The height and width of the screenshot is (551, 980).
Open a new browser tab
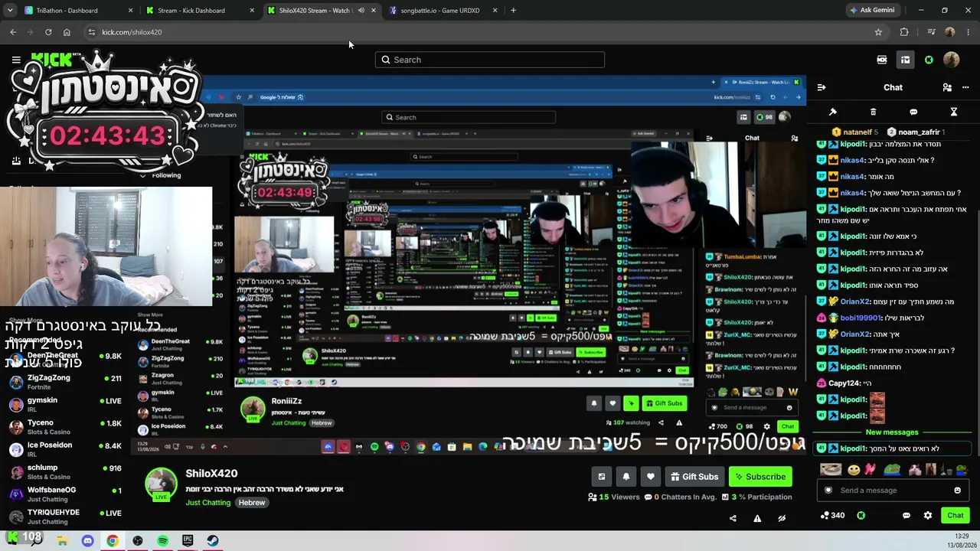tap(513, 11)
